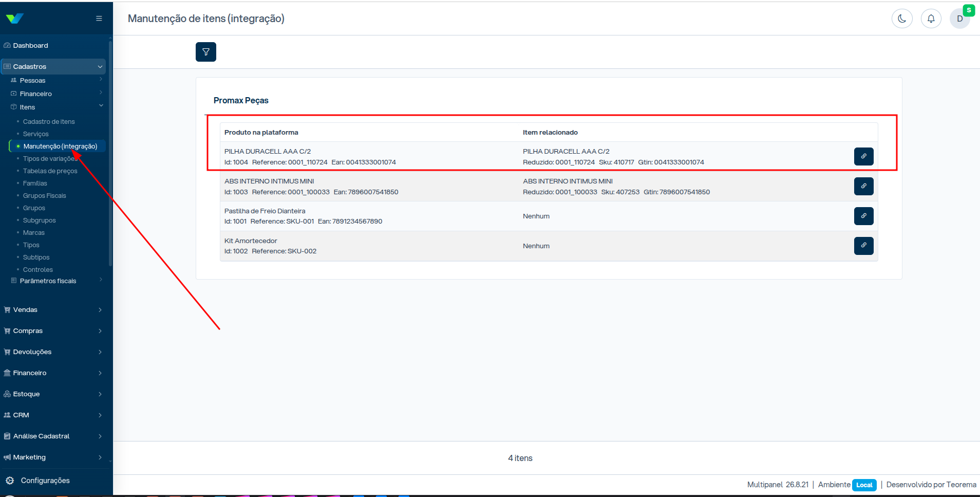
Task: Open Grupos Fiscais
Action: tap(45, 196)
